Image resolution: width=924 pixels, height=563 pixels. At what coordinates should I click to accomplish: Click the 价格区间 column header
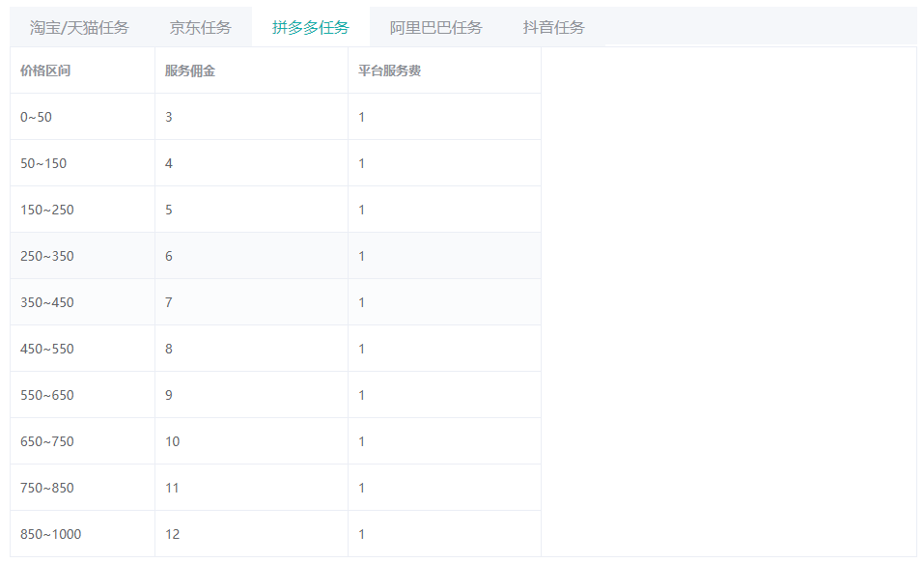click(82, 70)
